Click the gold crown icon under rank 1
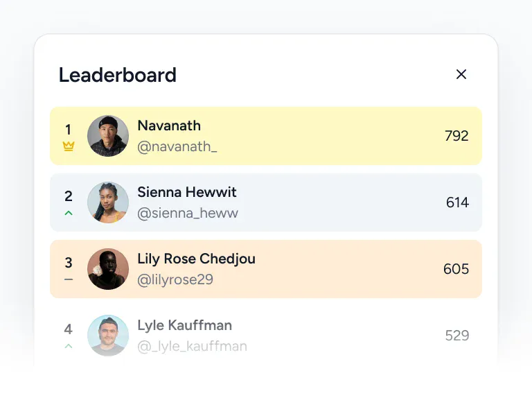 click(69, 146)
